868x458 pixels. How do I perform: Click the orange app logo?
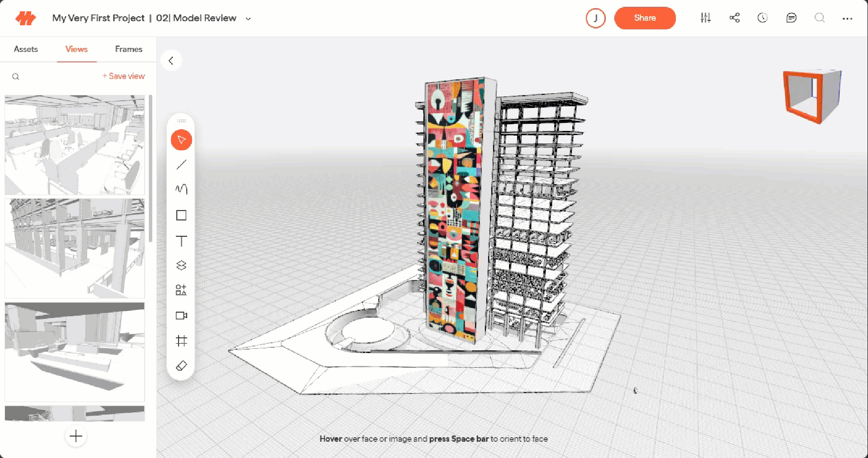25,18
